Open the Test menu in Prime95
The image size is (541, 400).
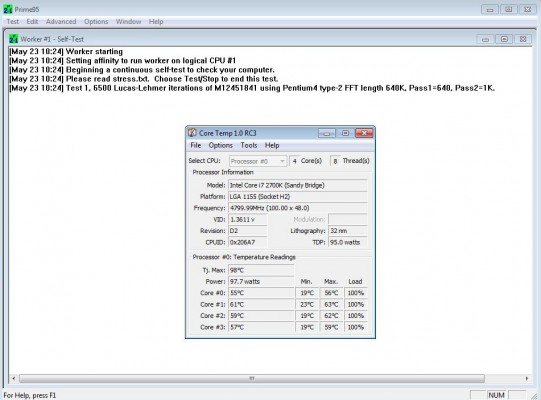click(13, 22)
